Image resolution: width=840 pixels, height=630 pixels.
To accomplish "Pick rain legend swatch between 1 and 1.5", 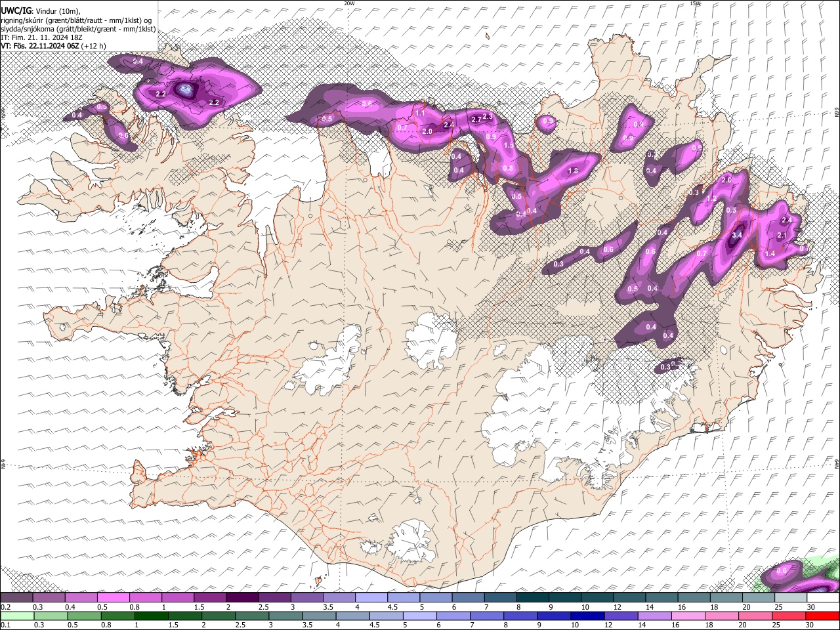I will coord(151,616).
